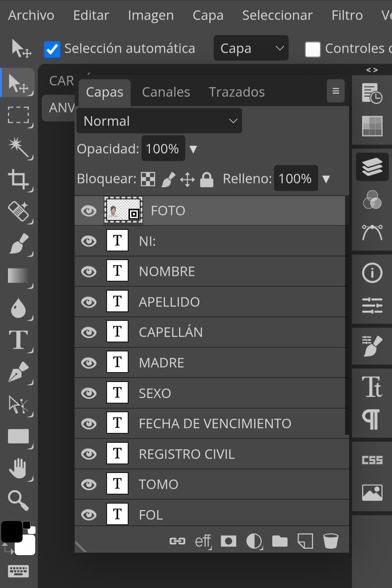Open the Filtro menu
The image size is (392, 588).
347,15
